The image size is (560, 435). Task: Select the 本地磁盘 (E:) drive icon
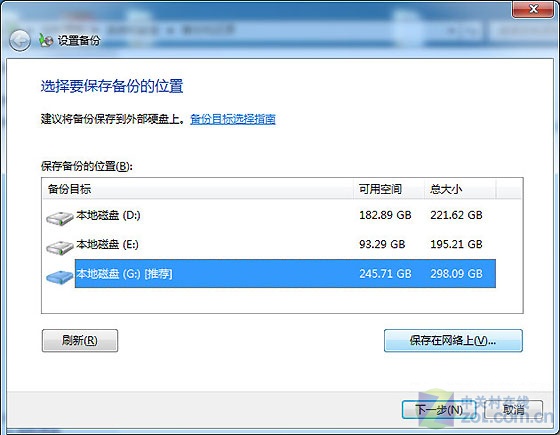click(x=60, y=247)
